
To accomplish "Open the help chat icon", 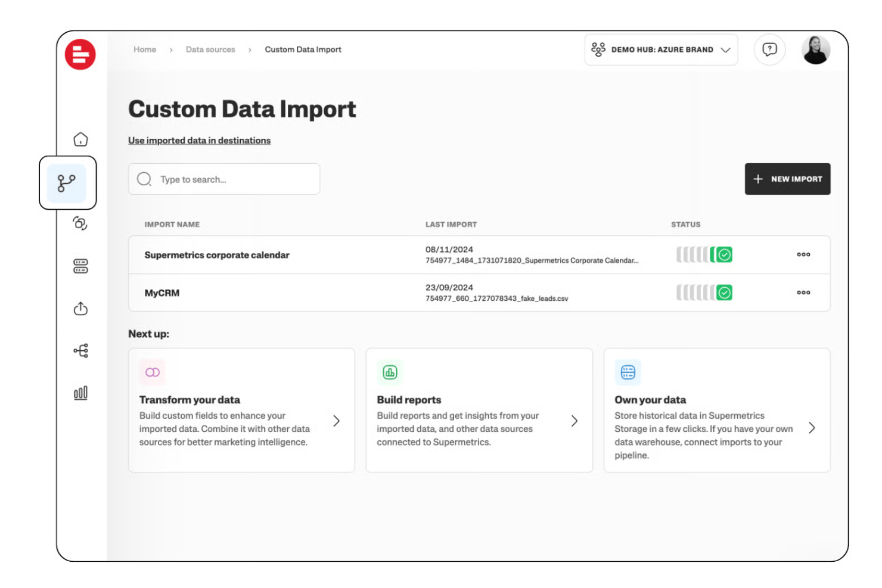I will [x=769, y=49].
